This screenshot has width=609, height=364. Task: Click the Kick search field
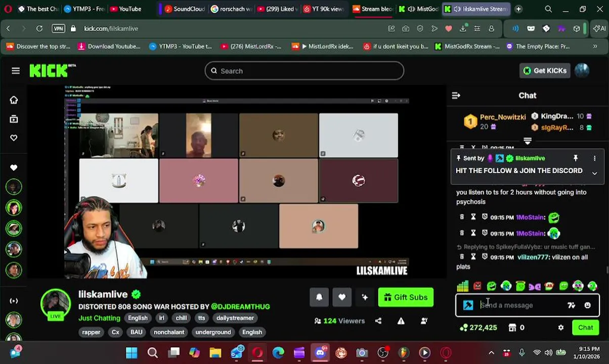coord(304,71)
